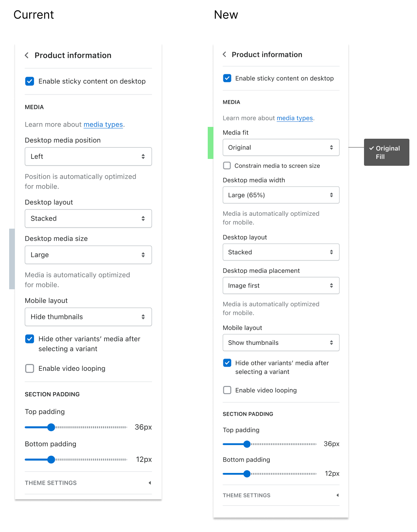Viewport: 417px width, 532px height.
Task: Collapse the THEME SETTINGS section in the New panel
Action: (337, 495)
